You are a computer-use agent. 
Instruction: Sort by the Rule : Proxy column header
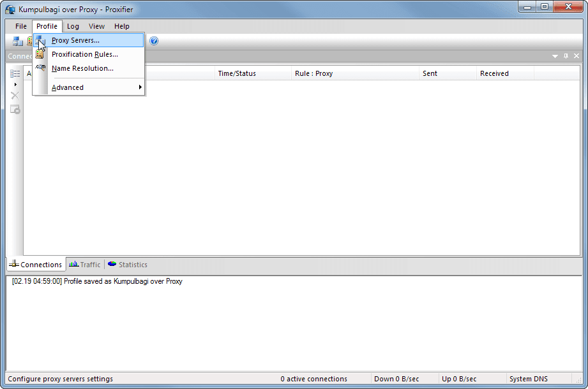click(x=355, y=73)
